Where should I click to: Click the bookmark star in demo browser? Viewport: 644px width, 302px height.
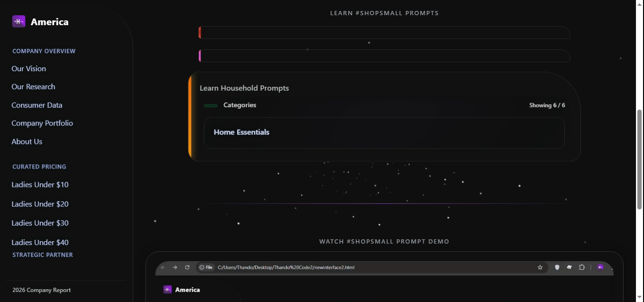(x=540, y=267)
